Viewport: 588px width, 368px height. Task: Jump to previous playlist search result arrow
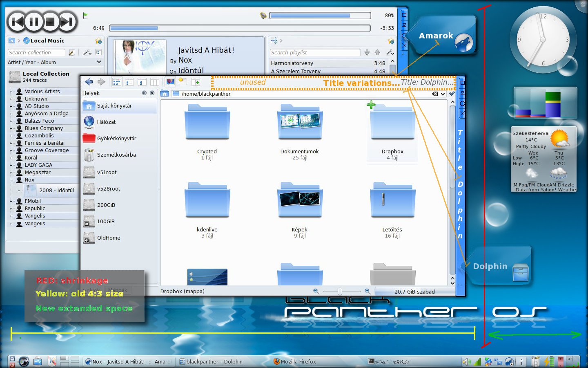(x=377, y=52)
